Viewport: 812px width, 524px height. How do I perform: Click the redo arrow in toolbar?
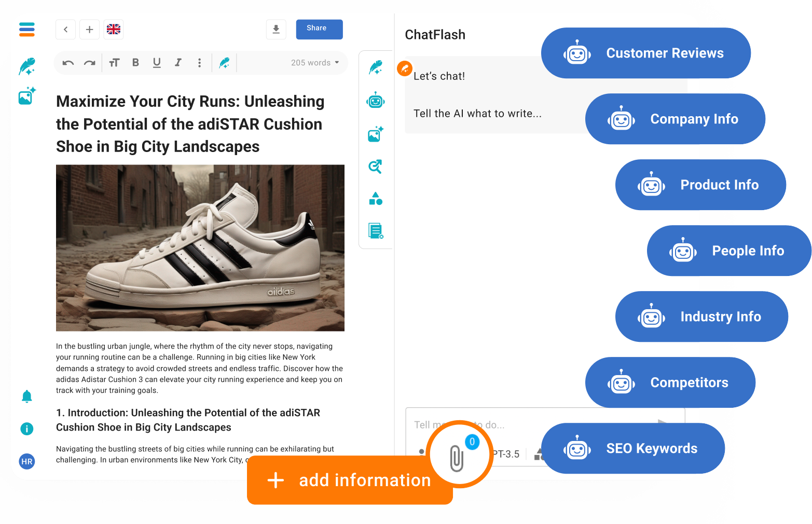click(x=90, y=63)
